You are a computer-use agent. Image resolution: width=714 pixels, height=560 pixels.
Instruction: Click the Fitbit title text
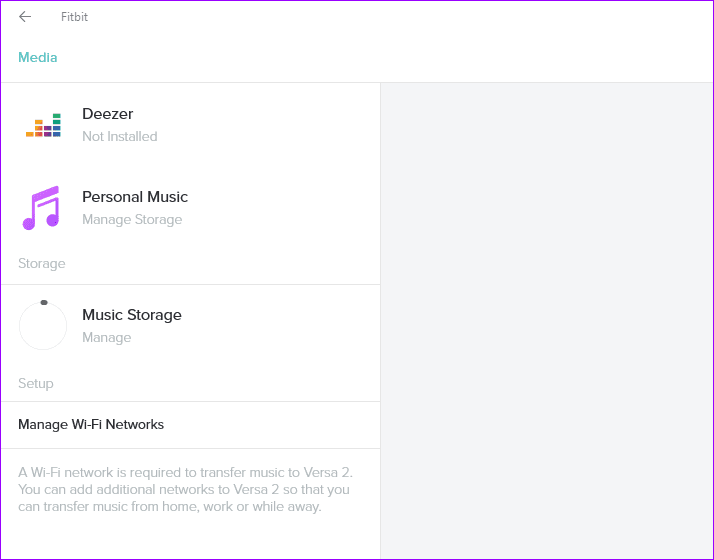click(x=74, y=17)
